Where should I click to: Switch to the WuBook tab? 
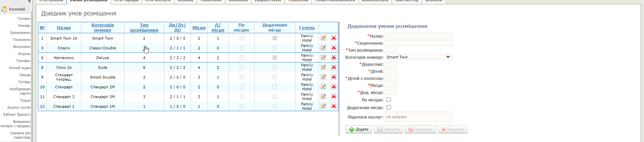click(185, 1)
